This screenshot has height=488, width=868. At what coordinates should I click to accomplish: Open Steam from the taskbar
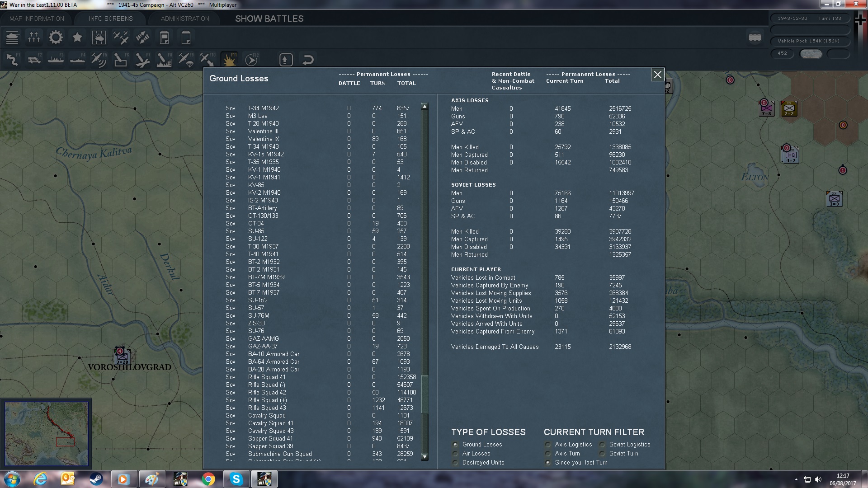pos(96,479)
